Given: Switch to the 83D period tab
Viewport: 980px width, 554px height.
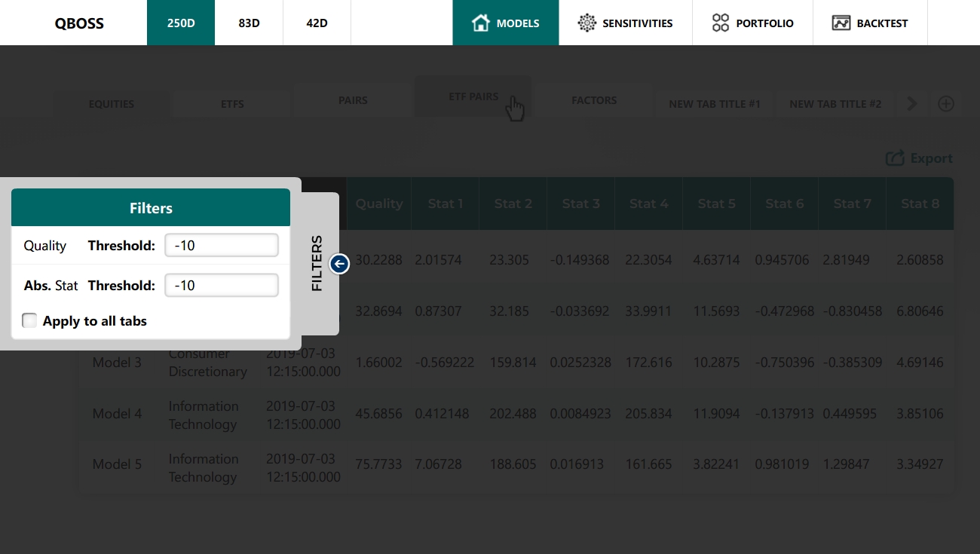Looking at the screenshot, I should pyautogui.click(x=249, y=23).
